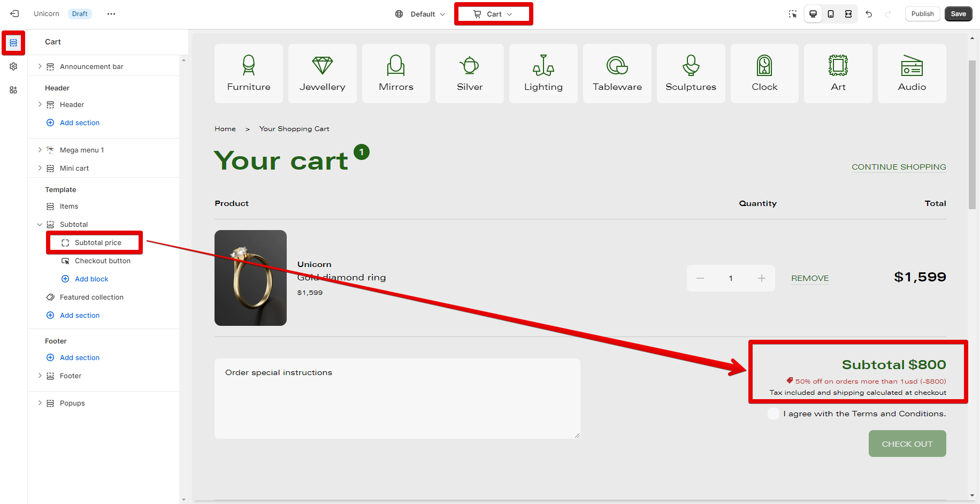980x504 pixels.
Task: Switch to mobile preview icon
Action: [831, 14]
